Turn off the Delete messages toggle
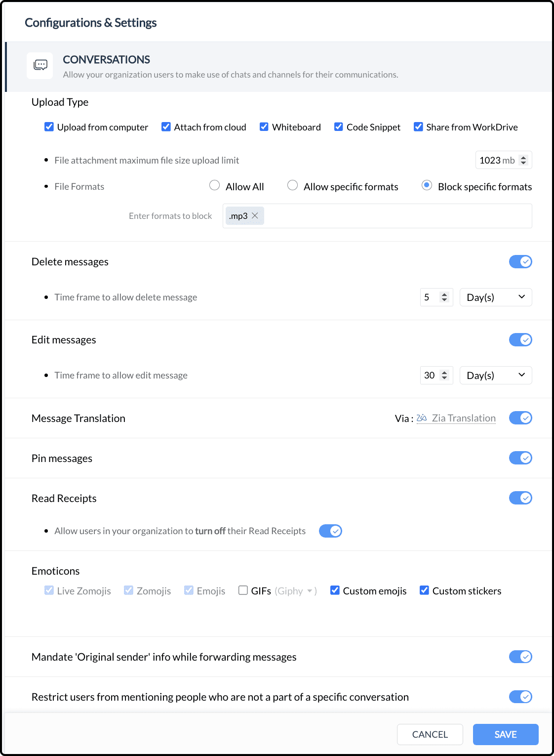This screenshot has height=756, width=554. click(520, 261)
